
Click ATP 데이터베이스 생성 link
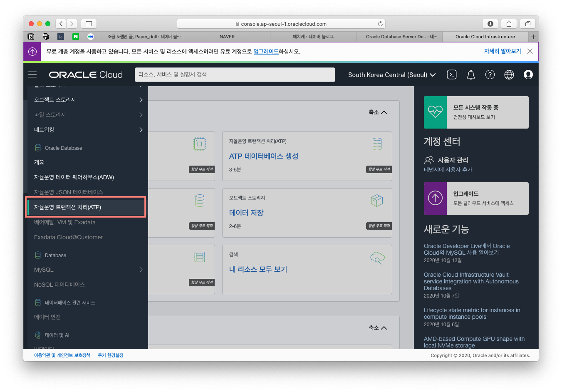(x=263, y=156)
